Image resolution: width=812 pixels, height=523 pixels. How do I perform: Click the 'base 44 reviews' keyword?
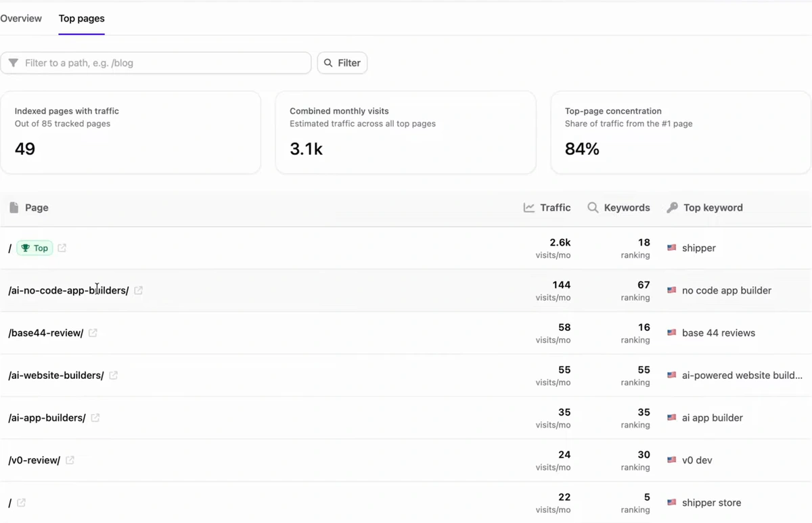point(719,333)
